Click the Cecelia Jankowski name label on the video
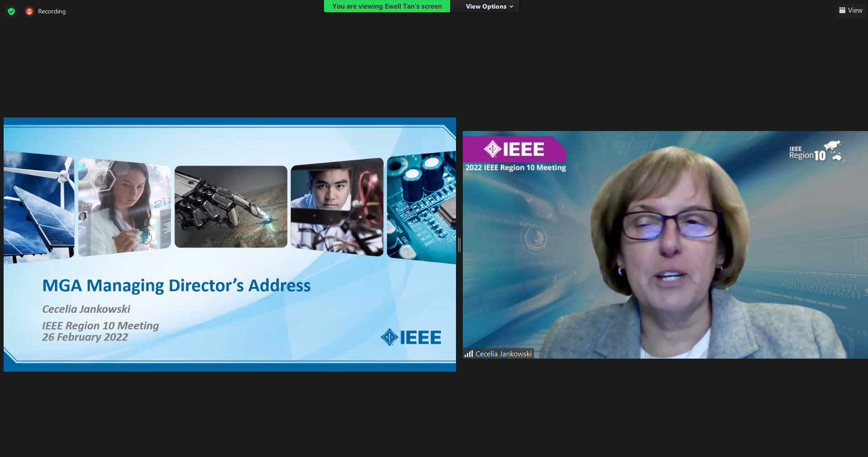Viewport: 868px width, 457px height. [503, 354]
